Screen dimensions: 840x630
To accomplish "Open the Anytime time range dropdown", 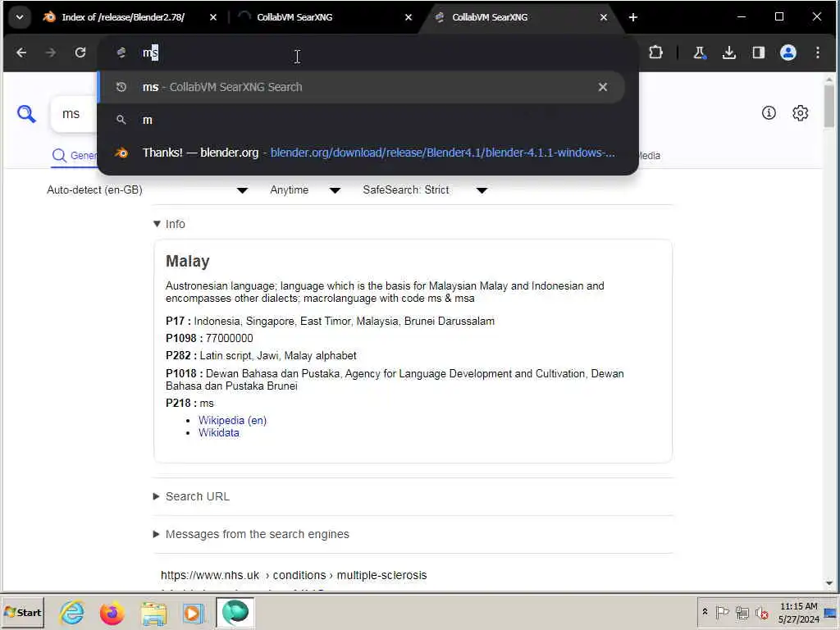I will coord(305,190).
